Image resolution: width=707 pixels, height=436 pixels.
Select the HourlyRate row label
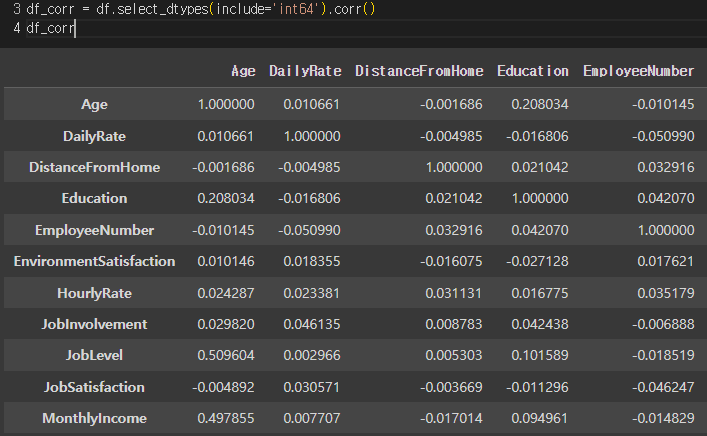[x=94, y=294]
